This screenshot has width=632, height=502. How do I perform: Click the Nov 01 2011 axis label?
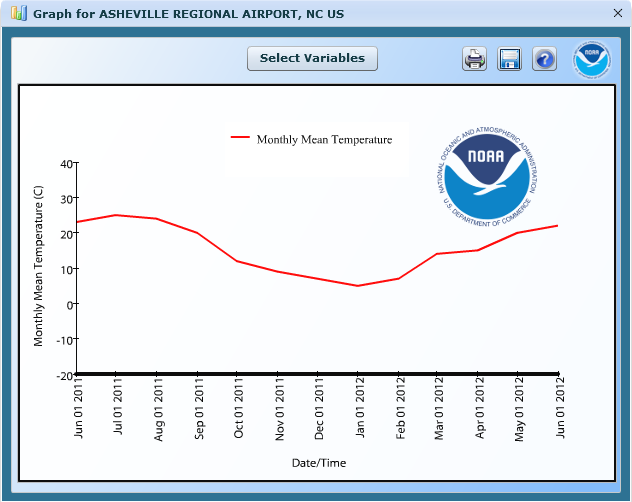(279, 408)
